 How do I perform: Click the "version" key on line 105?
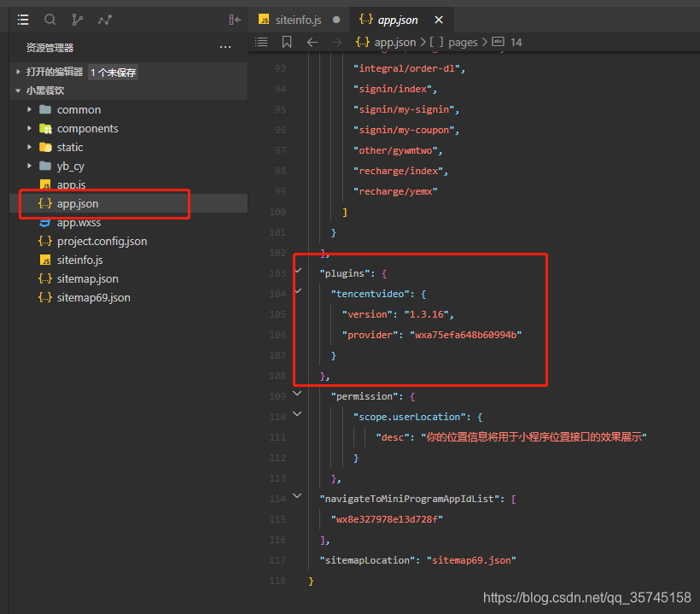pyautogui.click(x=368, y=314)
